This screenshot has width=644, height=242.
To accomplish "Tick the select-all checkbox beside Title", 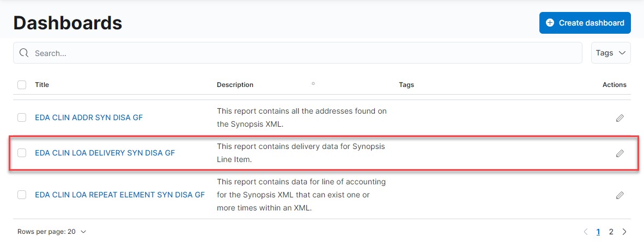I will click(x=22, y=85).
